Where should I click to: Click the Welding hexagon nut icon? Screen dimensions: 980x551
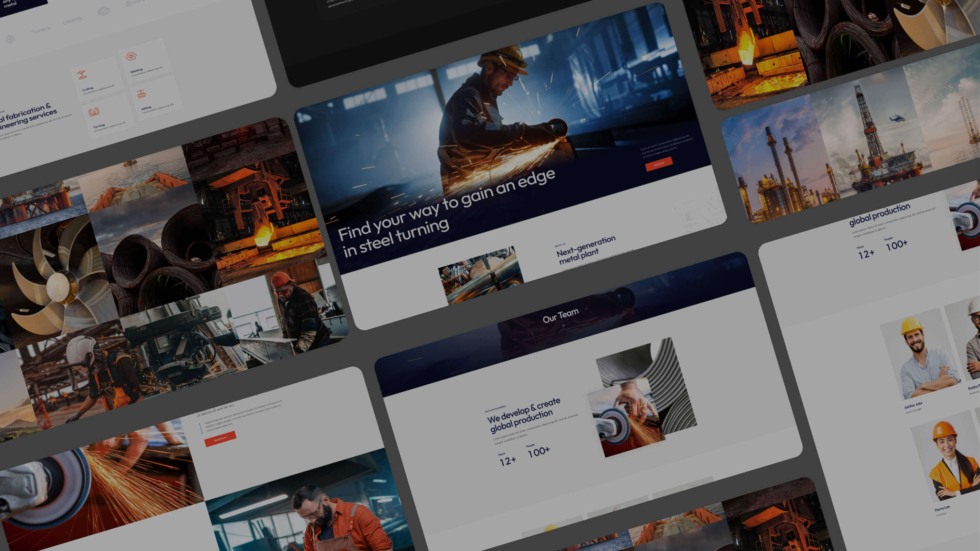click(131, 57)
